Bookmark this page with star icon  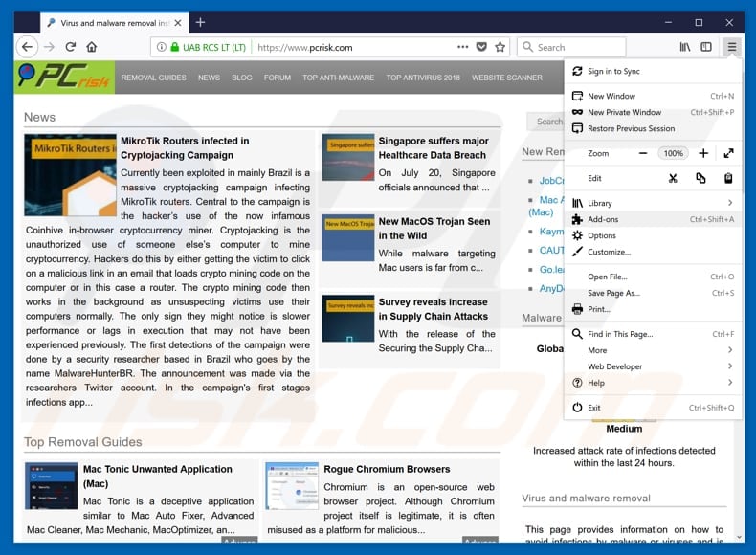500,47
